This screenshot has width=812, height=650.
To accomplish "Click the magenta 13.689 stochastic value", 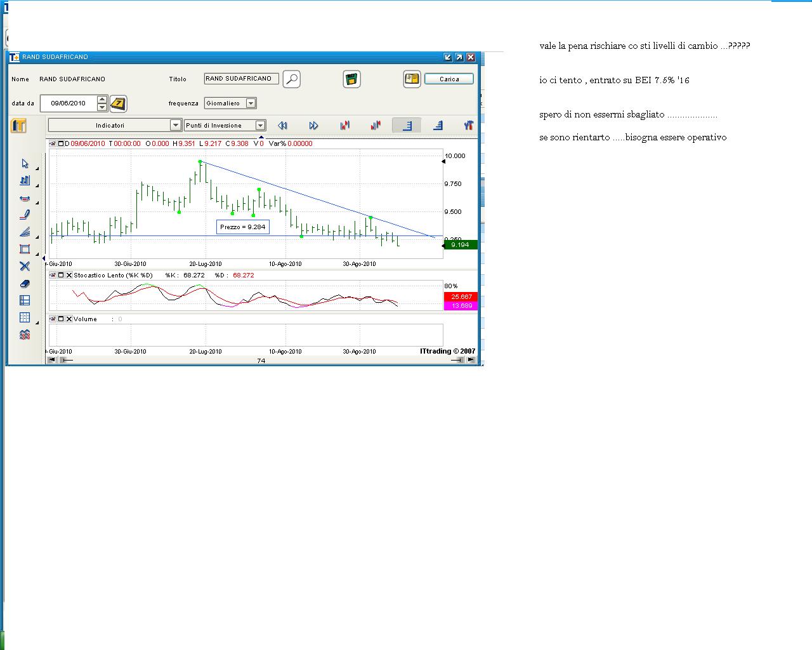I will point(461,305).
